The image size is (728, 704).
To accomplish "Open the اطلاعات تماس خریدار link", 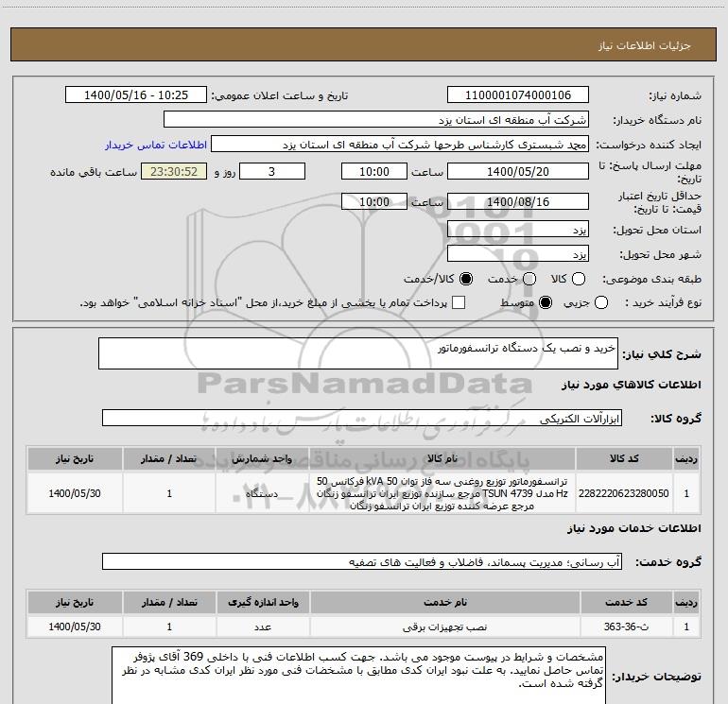I will [156, 145].
